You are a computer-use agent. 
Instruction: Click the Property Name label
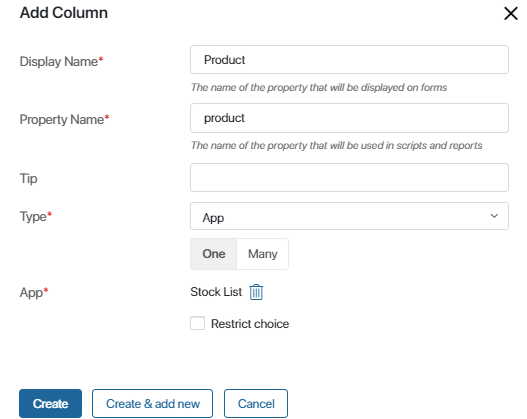pyautogui.click(x=65, y=120)
